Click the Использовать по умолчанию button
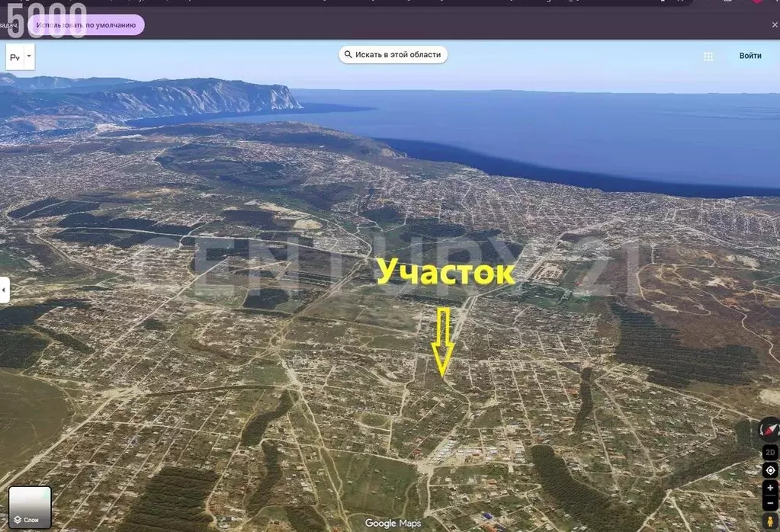Image resolution: width=780 pixels, height=532 pixels. (86, 24)
